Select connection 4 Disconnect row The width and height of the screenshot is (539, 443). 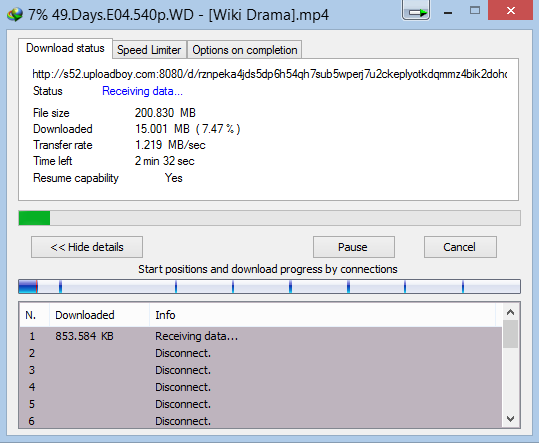(x=261, y=387)
